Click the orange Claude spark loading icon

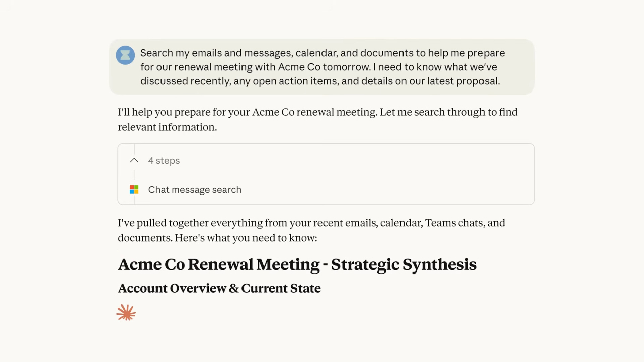pos(126,313)
